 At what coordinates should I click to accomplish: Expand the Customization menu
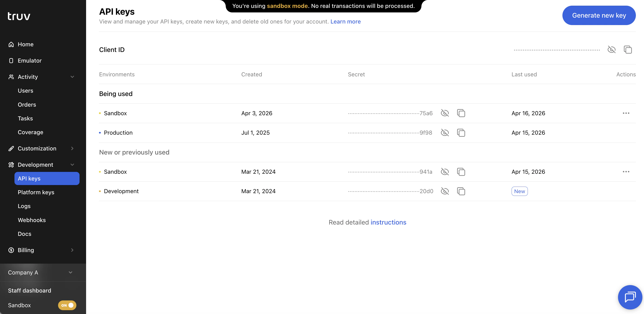pyautogui.click(x=72, y=148)
